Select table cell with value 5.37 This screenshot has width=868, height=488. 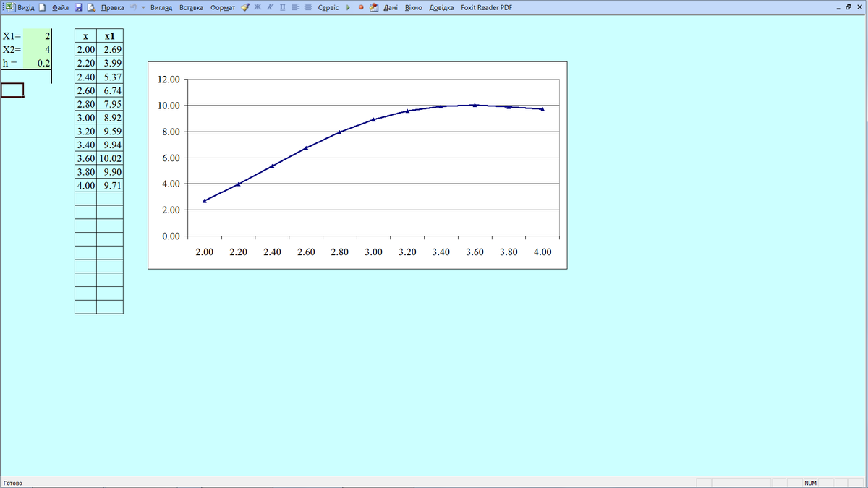[x=110, y=77]
